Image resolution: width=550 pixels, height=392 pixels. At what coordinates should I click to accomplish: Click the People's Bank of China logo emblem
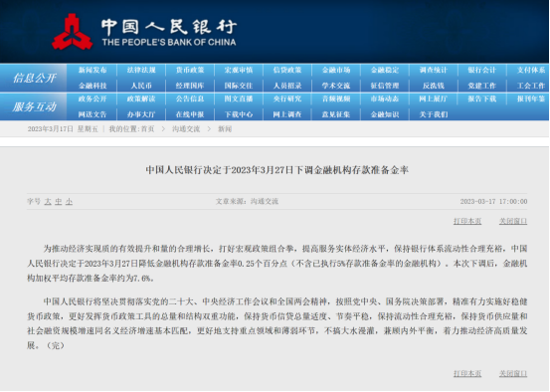point(73,32)
